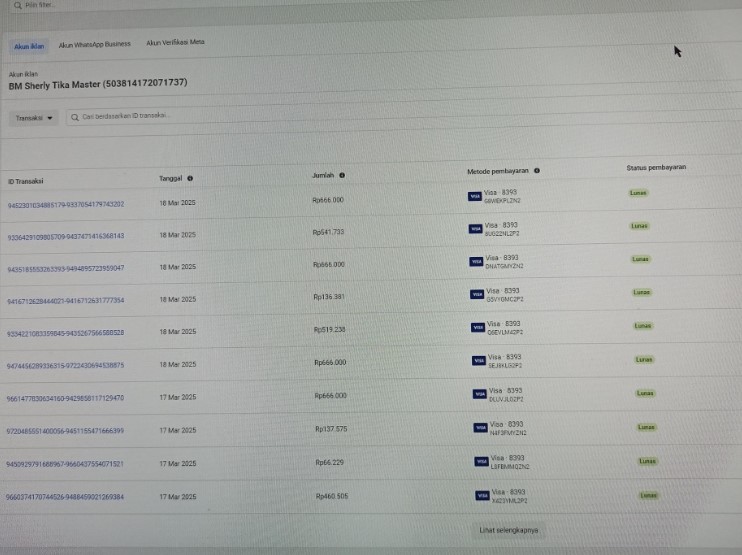
Task: Open the Akun Verifikasi Meta tab
Action: 175,43
